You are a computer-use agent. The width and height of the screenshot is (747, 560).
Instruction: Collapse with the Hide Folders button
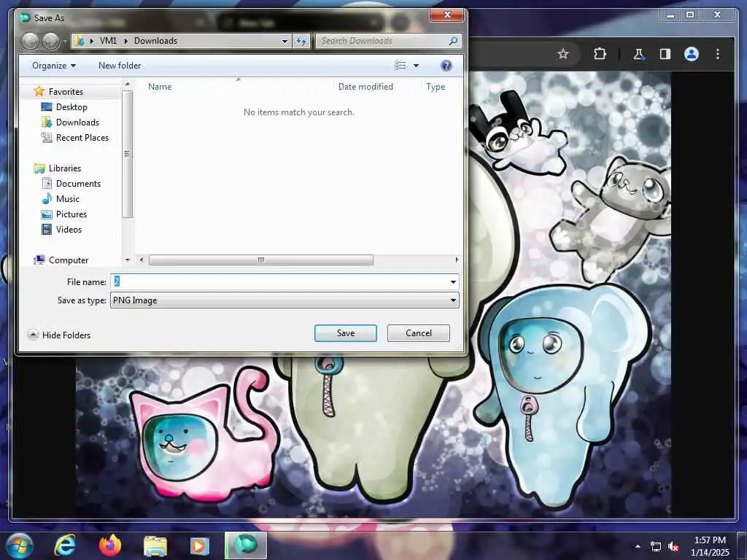[60, 335]
